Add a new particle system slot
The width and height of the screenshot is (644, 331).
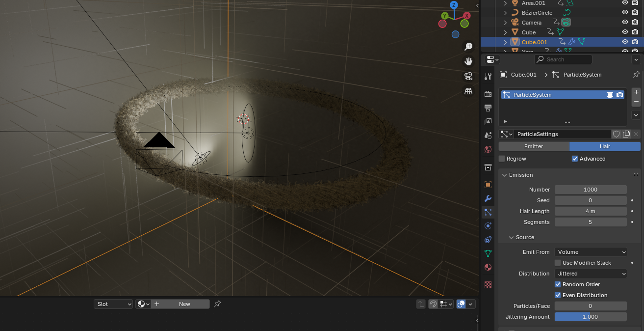pyautogui.click(x=636, y=92)
